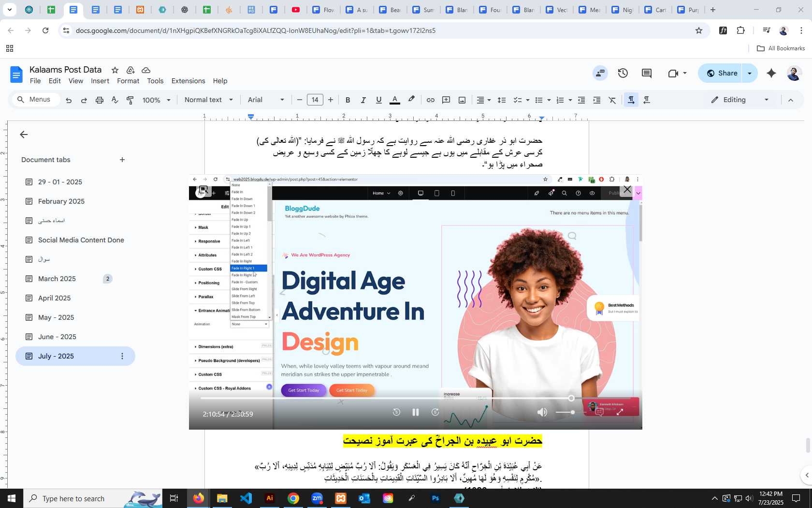This screenshot has width=812, height=508.
Task: Close the video preview overlay
Action: coord(627,190)
